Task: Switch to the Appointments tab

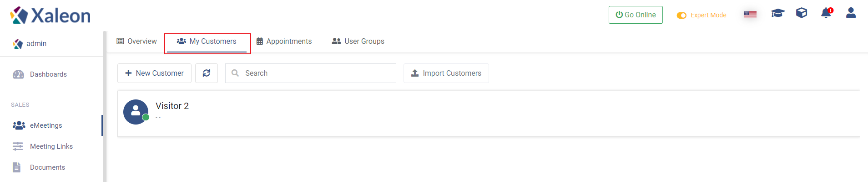Action: click(284, 41)
